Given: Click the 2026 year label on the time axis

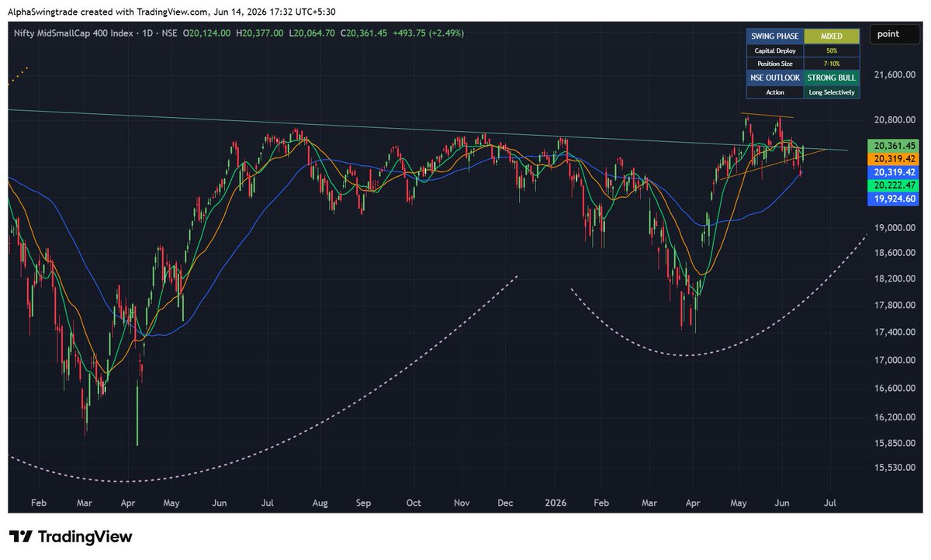Looking at the screenshot, I should (x=555, y=503).
